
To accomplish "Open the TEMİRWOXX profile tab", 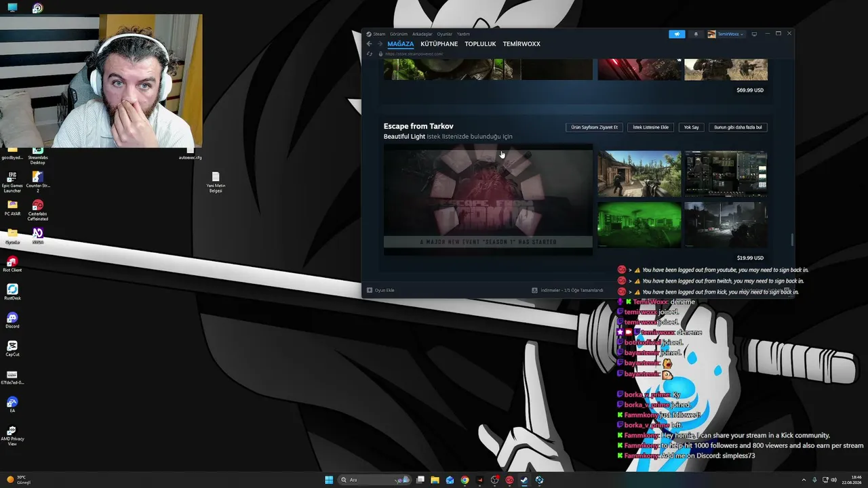I will tap(521, 44).
